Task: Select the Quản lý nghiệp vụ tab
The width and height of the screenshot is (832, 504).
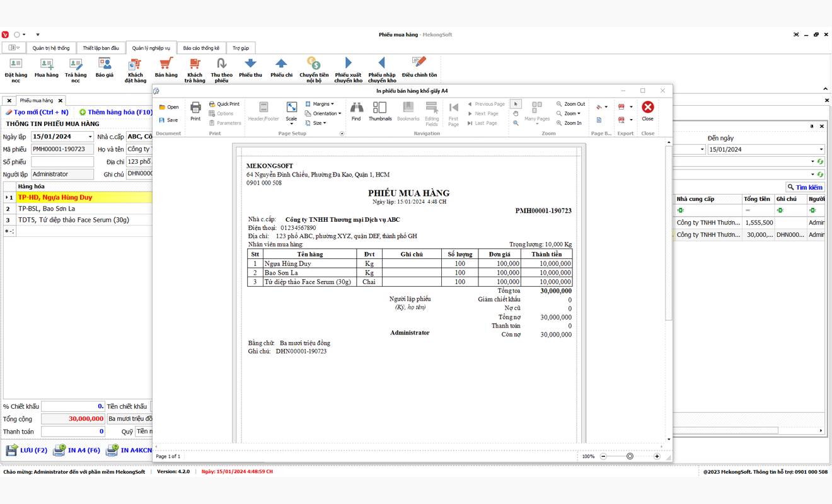Action: point(151,48)
